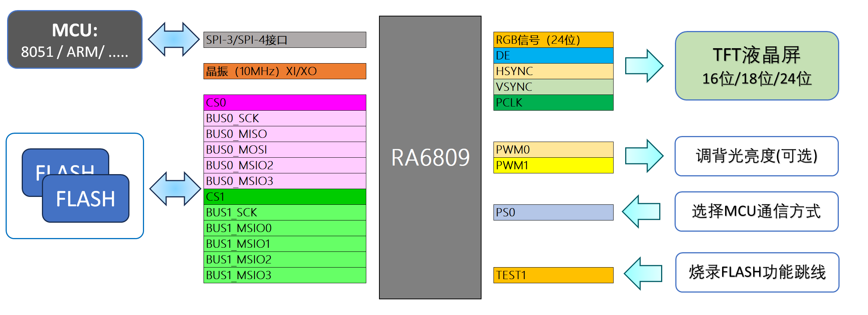Click the dark green CS1 signal bar

[284, 197]
